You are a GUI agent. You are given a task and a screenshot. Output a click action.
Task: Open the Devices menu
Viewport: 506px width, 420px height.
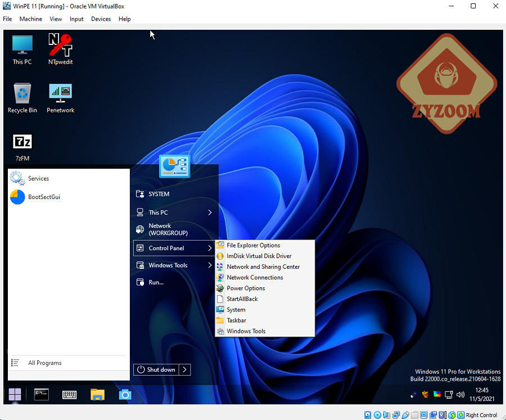tap(101, 19)
